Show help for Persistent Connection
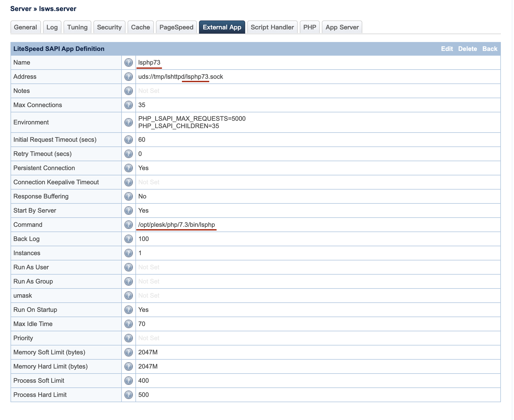The height and width of the screenshot is (420, 514). coord(128,168)
